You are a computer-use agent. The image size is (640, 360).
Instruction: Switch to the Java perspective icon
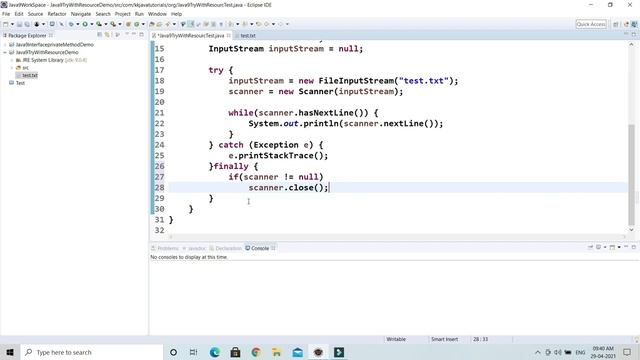[633, 24]
